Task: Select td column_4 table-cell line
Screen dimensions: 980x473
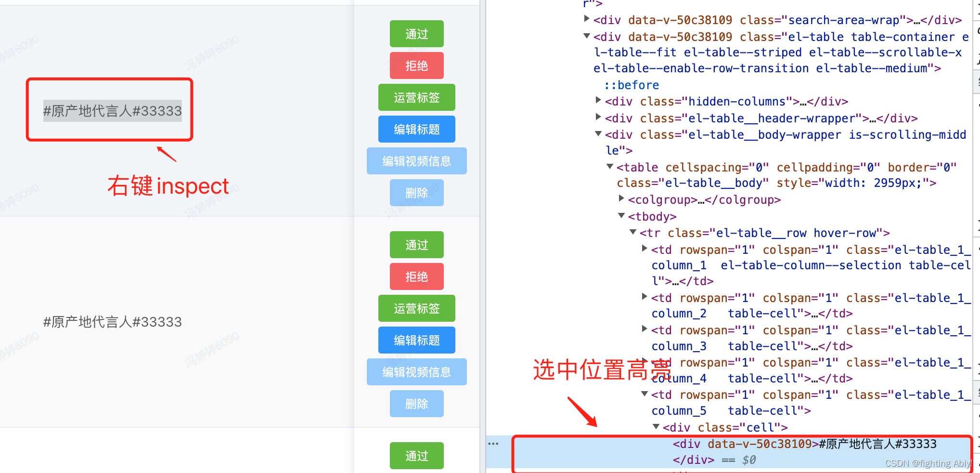Action: click(811, 370)
